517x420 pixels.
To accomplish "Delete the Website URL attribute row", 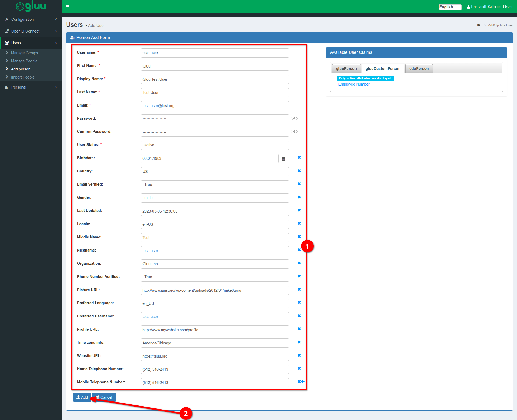I will tap(299, 355).
